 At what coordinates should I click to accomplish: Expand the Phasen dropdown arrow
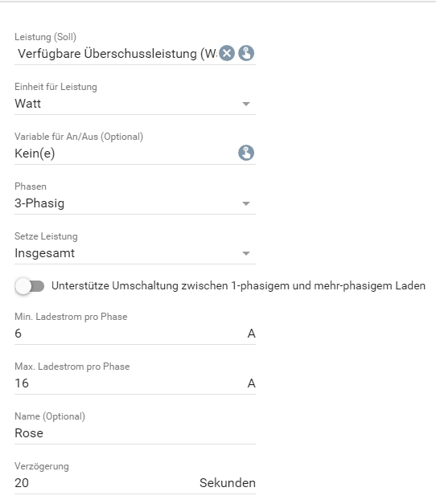246,203
